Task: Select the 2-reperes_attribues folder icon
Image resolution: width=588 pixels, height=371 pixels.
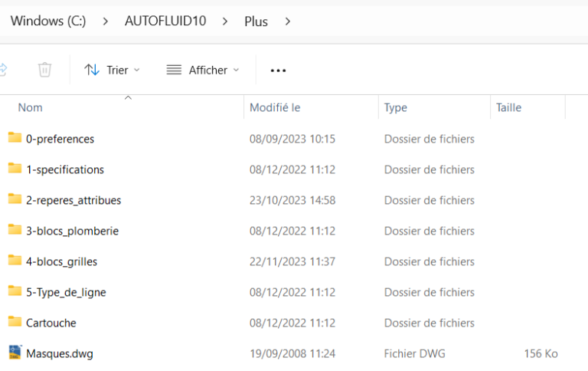Action: click(x=15, y=199)
